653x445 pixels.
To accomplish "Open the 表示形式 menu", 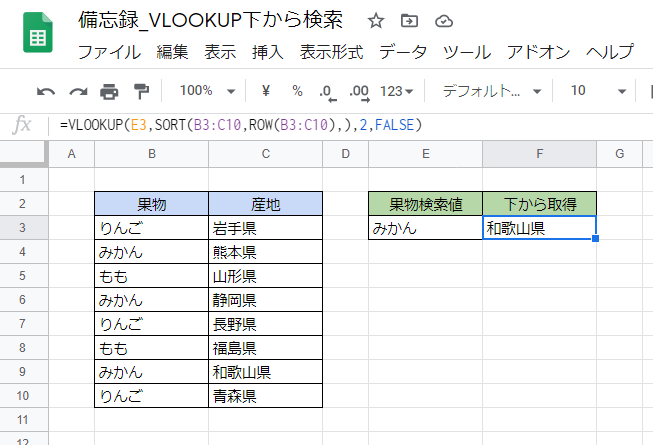I will (x=331, y=52).
